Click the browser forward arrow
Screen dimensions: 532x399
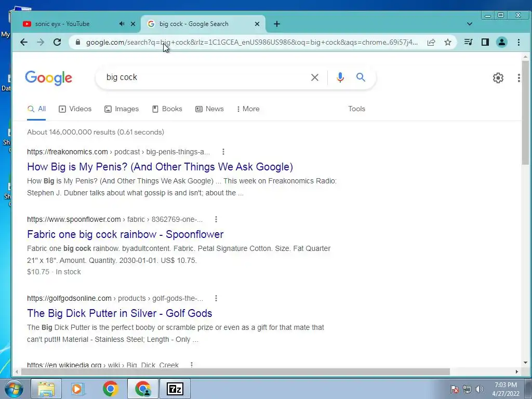pos(41,42)
